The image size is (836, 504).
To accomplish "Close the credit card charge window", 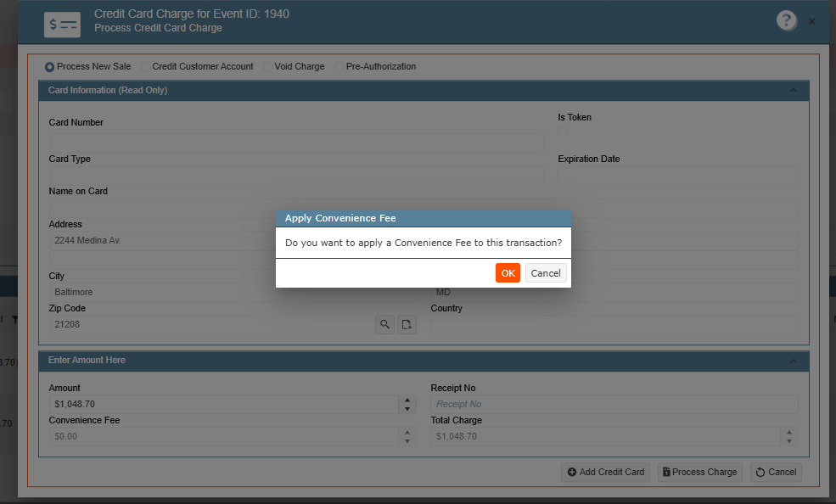I will coord(811,21).
